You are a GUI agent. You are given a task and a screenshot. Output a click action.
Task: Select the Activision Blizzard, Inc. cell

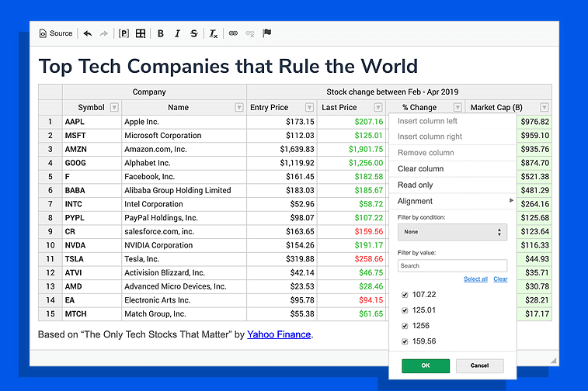[184, 272]
